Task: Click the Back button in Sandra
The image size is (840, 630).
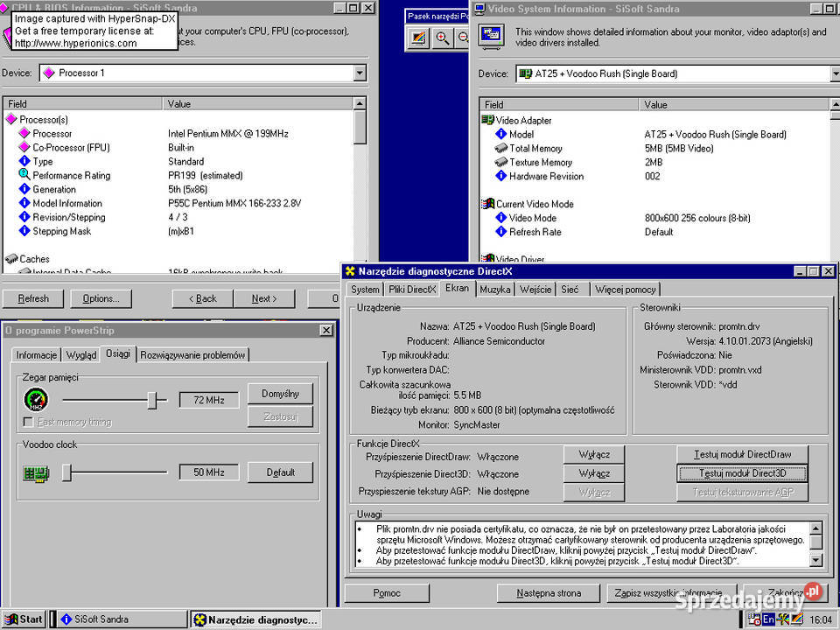Action: [x=202, y=298]
